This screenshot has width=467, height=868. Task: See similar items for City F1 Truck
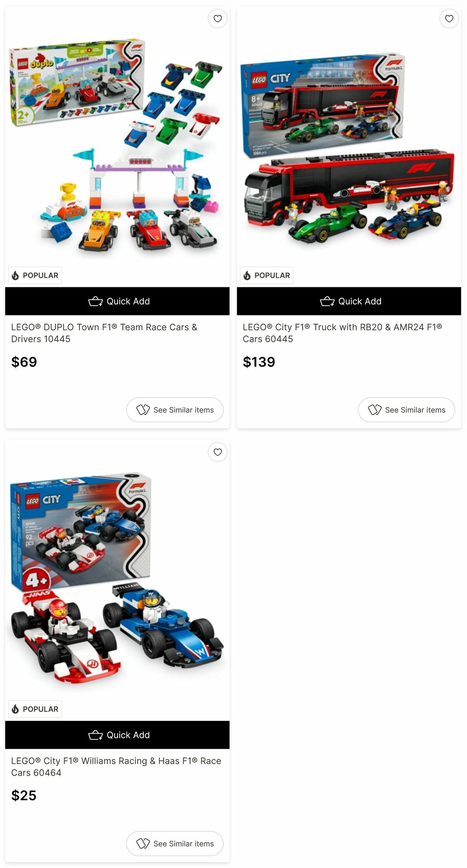coord(406,410)
